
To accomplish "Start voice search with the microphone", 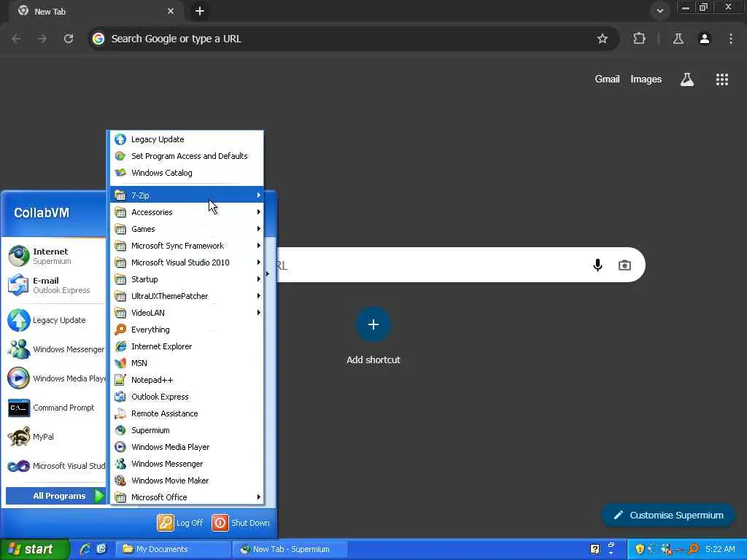I will point(597,265).
